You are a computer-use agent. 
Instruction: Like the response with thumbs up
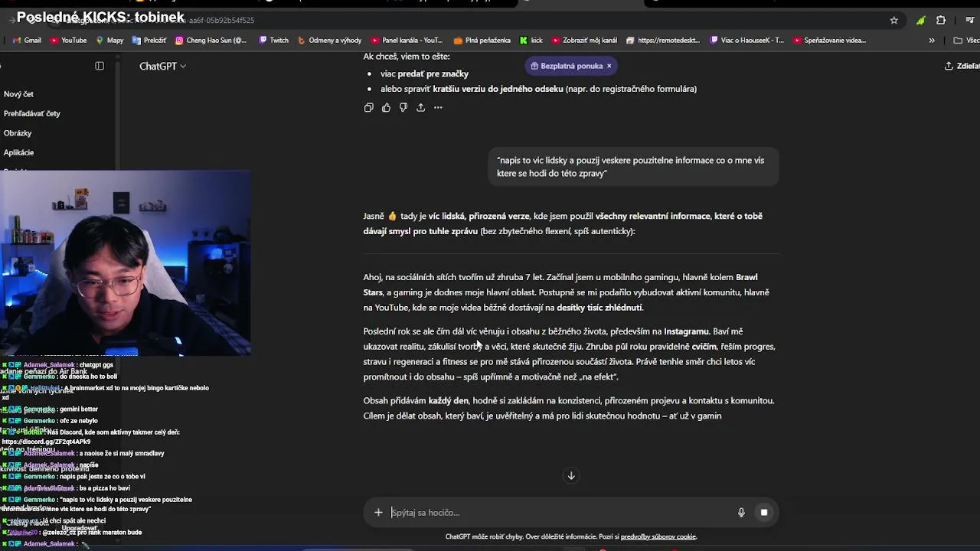click(x=386, y=108)
